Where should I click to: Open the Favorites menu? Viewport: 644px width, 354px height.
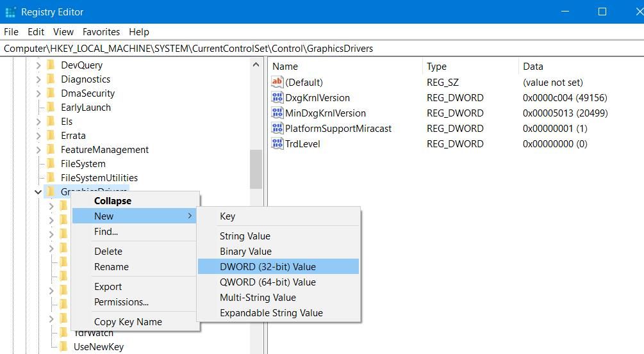click(101, 31)
